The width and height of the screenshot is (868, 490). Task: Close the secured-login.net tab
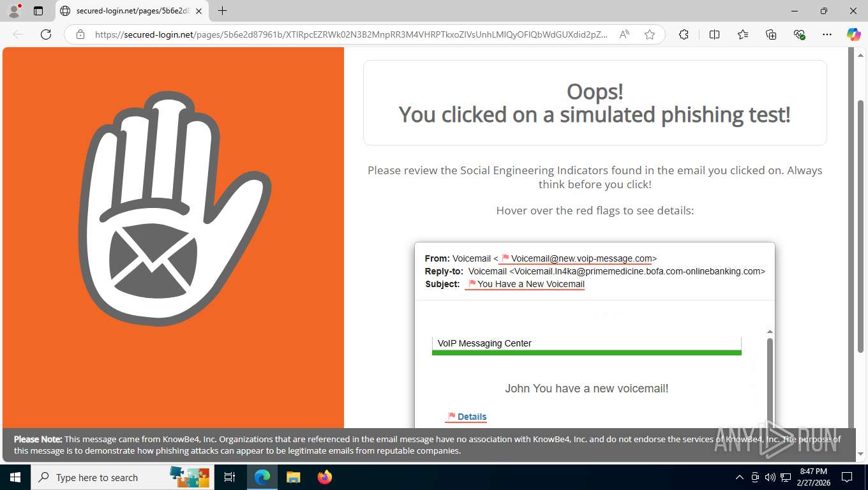(x=198, y=11)
